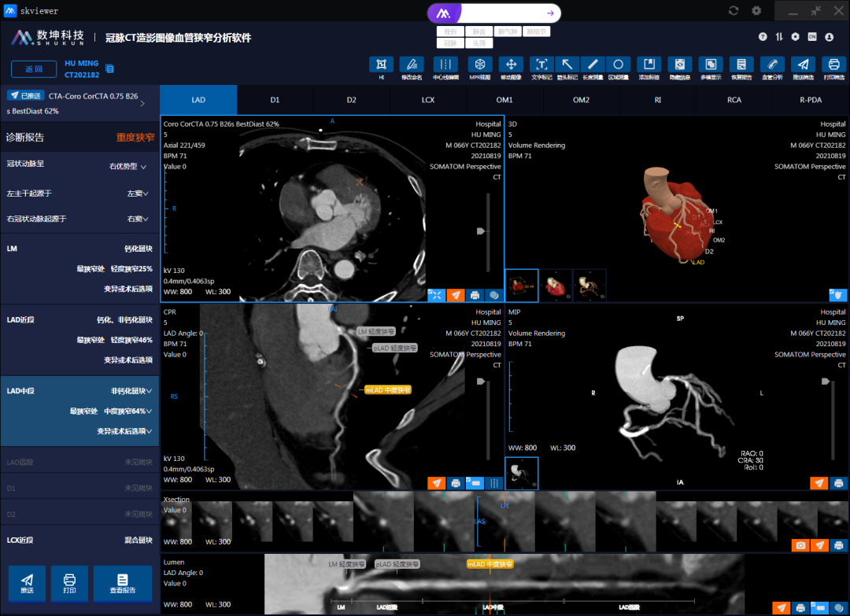850x616 pixels.
Task: Select the move image (移动图像) tool
Action: point(510,65)
